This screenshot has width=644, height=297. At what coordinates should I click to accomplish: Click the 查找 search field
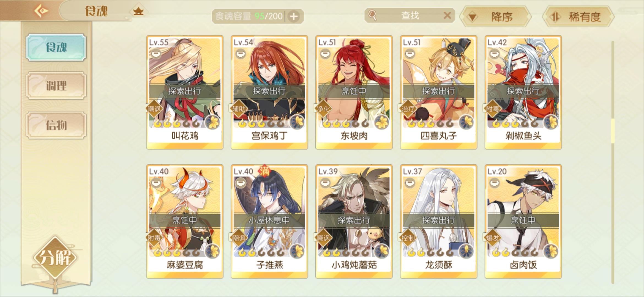tap(410, 15)
